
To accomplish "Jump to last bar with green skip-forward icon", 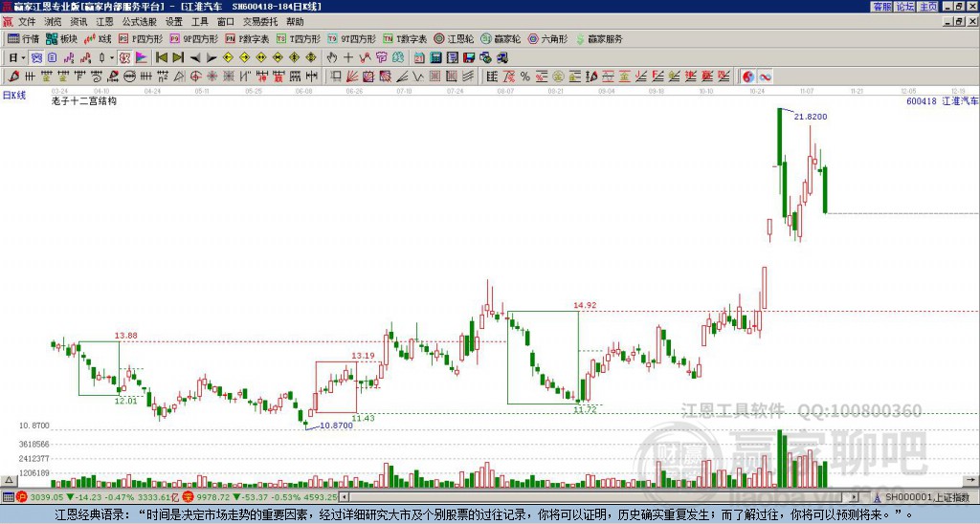I will click(178, 57).
